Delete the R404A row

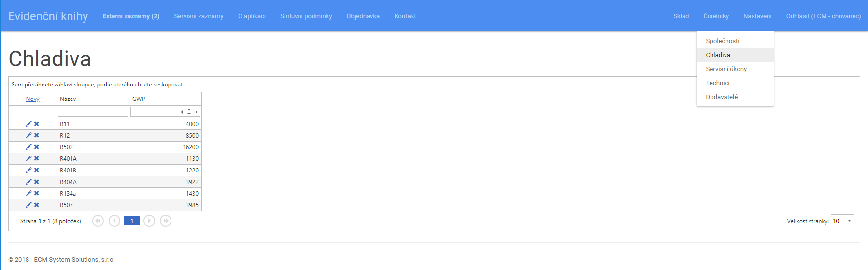click(36, 182)
